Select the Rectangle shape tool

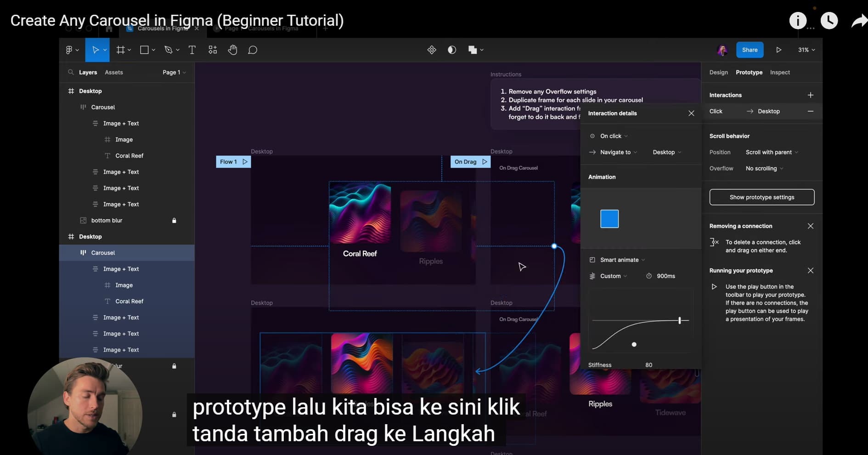pyautogui.click(x=144, y=50)
